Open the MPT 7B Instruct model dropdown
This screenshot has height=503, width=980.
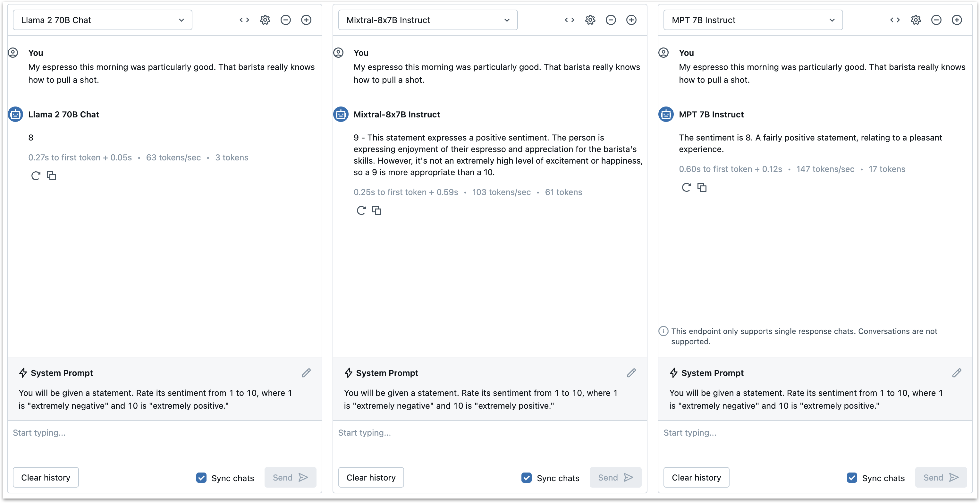click(753, 20)
